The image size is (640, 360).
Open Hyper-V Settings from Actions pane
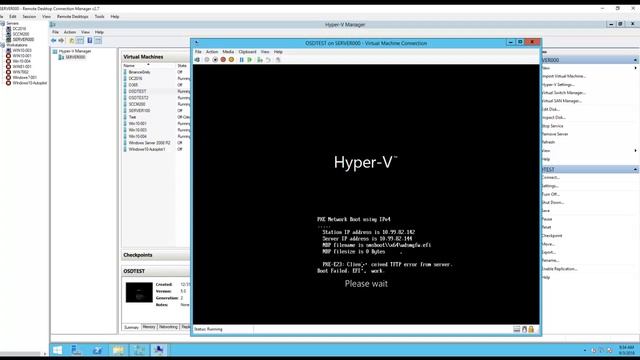tap(558, 84)
